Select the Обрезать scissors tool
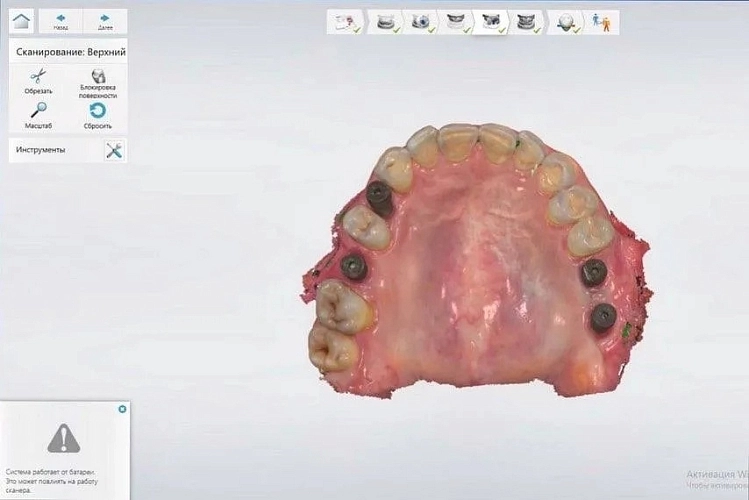The height and width of the screenshot is (500, 749). pyautogui.click(x=38, y=80)
